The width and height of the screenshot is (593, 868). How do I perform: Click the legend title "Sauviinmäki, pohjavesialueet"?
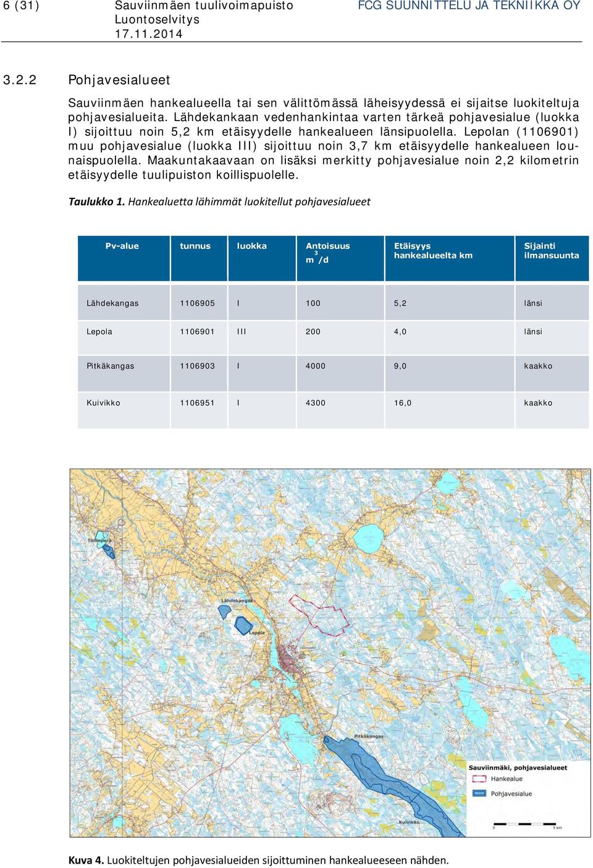518,768
